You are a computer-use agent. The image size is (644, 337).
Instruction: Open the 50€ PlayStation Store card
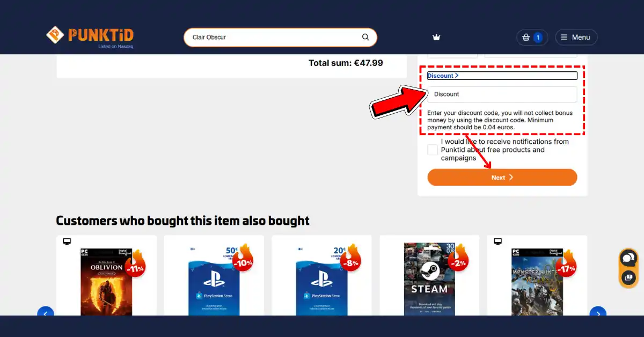coord(214,280)
